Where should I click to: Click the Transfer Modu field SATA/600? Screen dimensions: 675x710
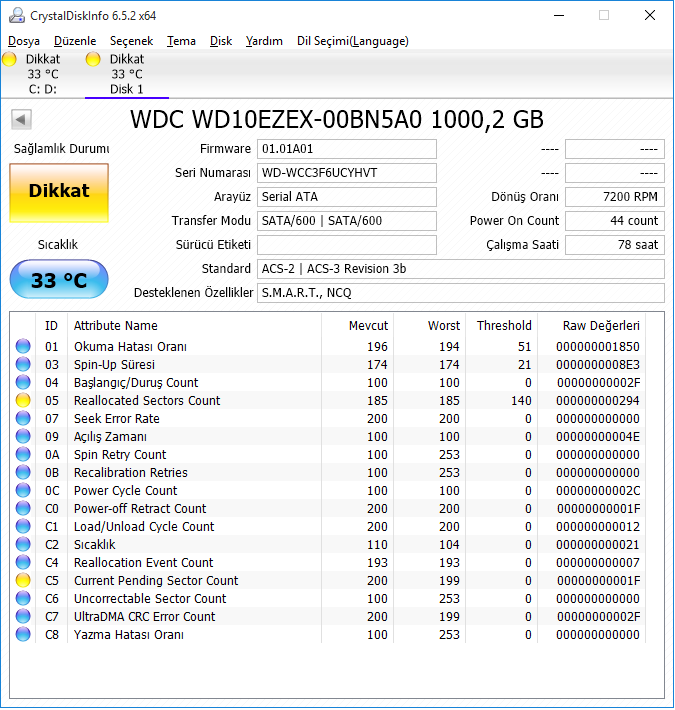click(x=347, y=221)
